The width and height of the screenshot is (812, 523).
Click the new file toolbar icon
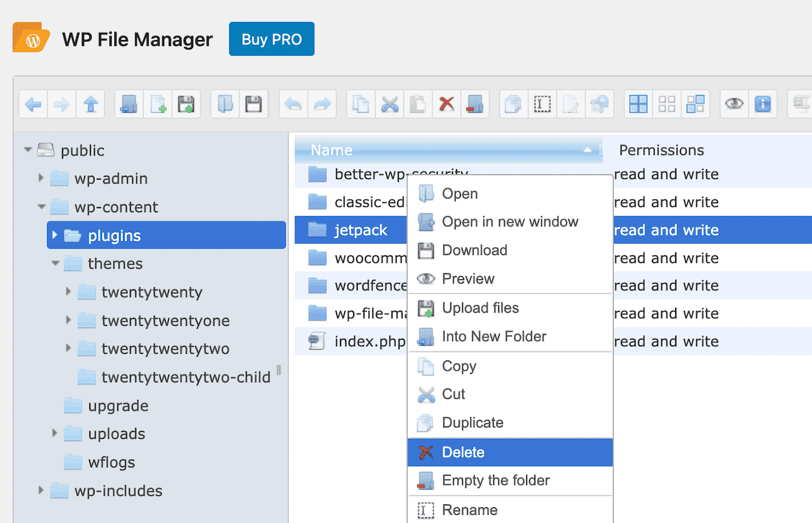[x=158, y=104]
